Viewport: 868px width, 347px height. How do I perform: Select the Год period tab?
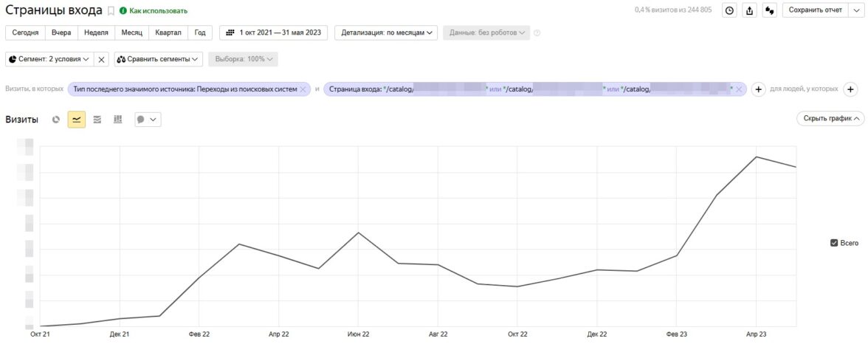tap(200, 32)
